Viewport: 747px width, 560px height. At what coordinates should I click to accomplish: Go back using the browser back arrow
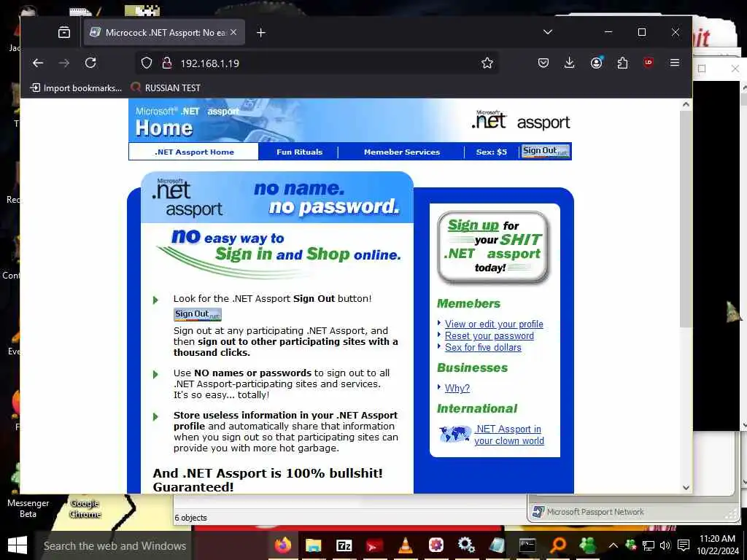38,63
